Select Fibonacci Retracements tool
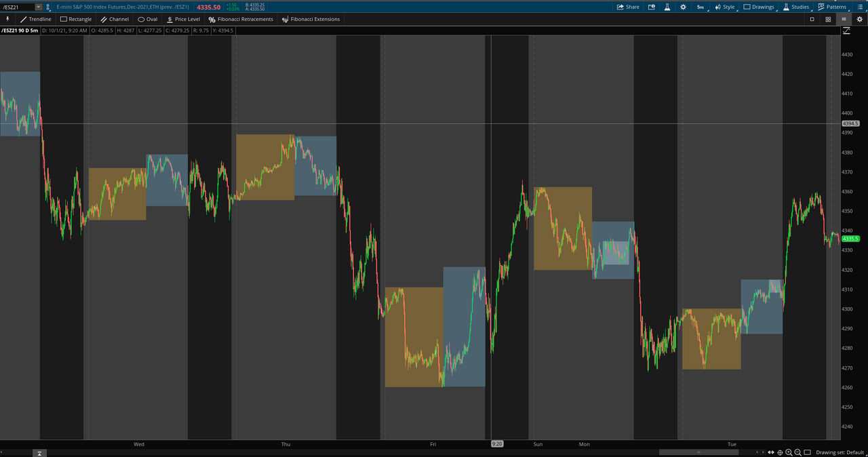The image size is (868, 457). tap(241, 19)
